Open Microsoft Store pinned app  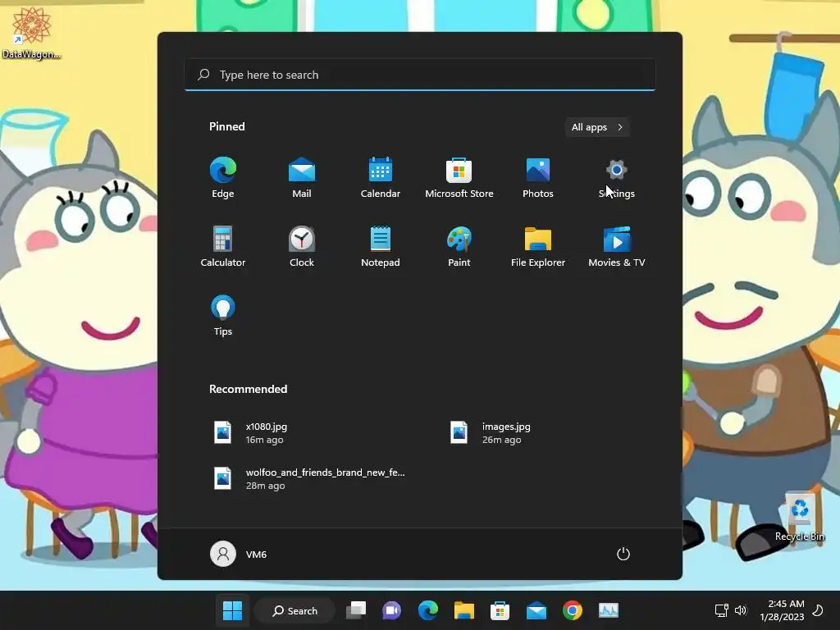[459, 178]
